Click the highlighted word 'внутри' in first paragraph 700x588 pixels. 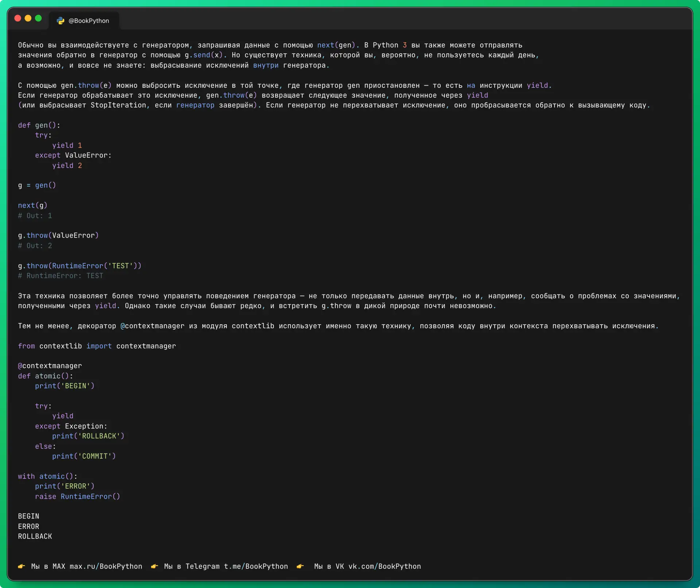tap(266, 66)
